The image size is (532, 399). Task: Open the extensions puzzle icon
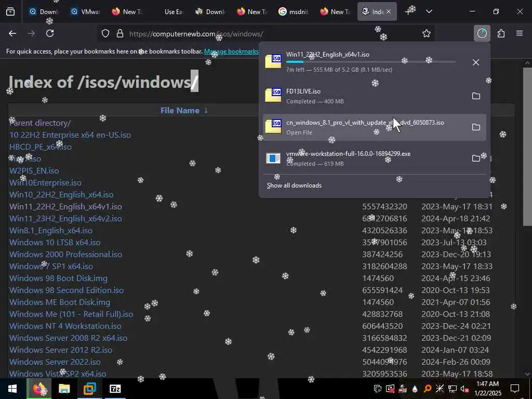click(x=501, y=33)
